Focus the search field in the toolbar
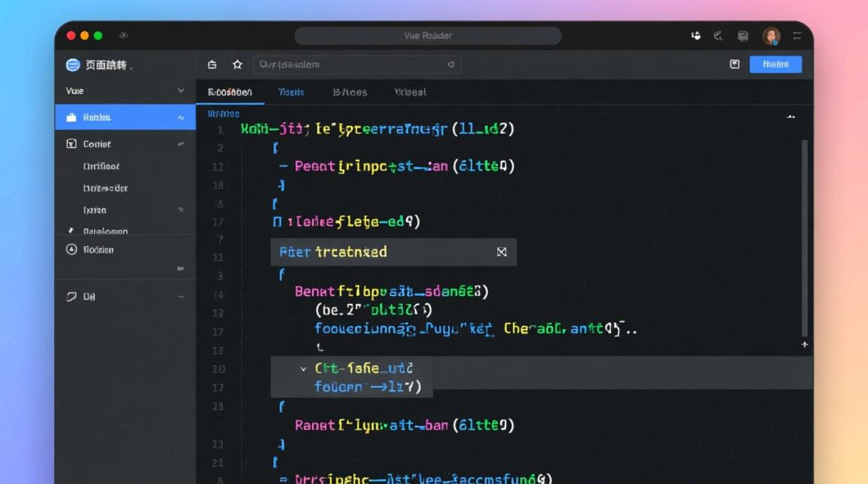 point(356,65)
